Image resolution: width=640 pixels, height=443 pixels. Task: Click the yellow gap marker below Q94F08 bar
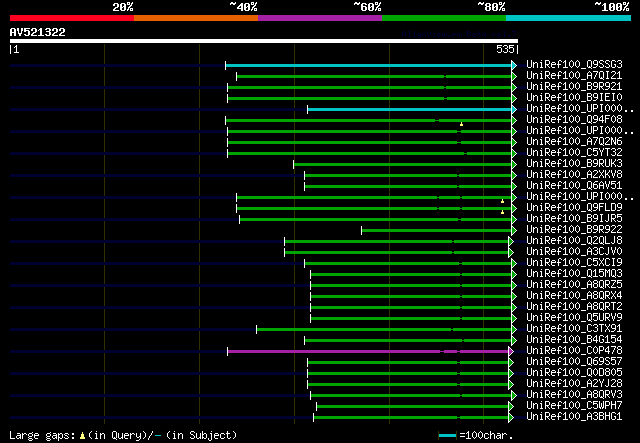click(462, 124)
